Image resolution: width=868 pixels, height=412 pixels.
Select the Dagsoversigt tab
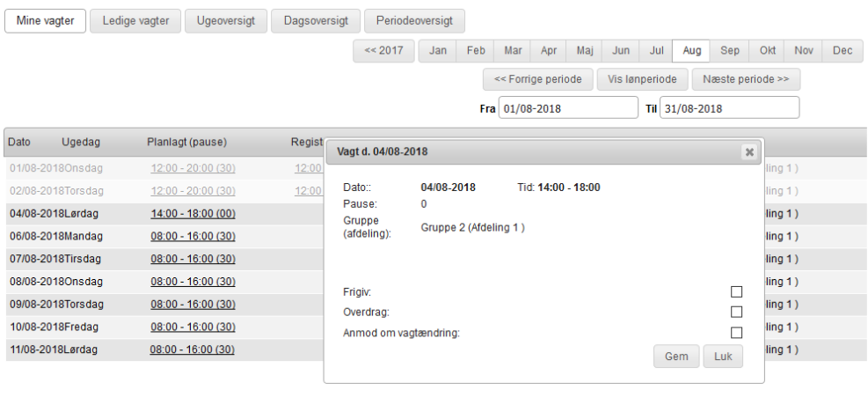tap(316, 20)
